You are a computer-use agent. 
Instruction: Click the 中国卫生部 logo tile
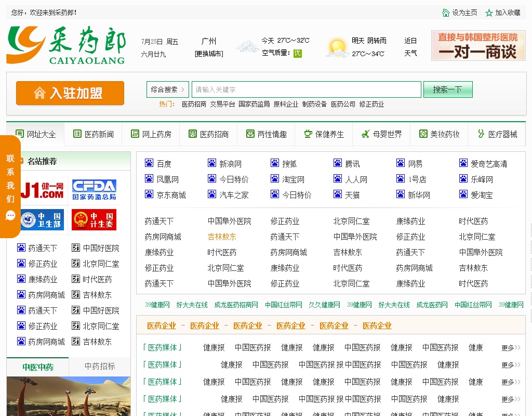coord(42,219)
